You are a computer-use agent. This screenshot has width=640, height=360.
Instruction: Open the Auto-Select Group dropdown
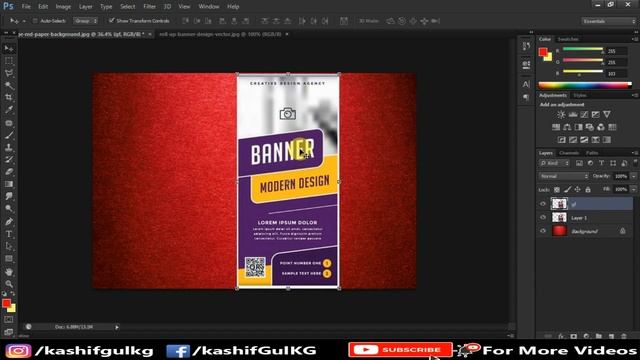point(86,21)
